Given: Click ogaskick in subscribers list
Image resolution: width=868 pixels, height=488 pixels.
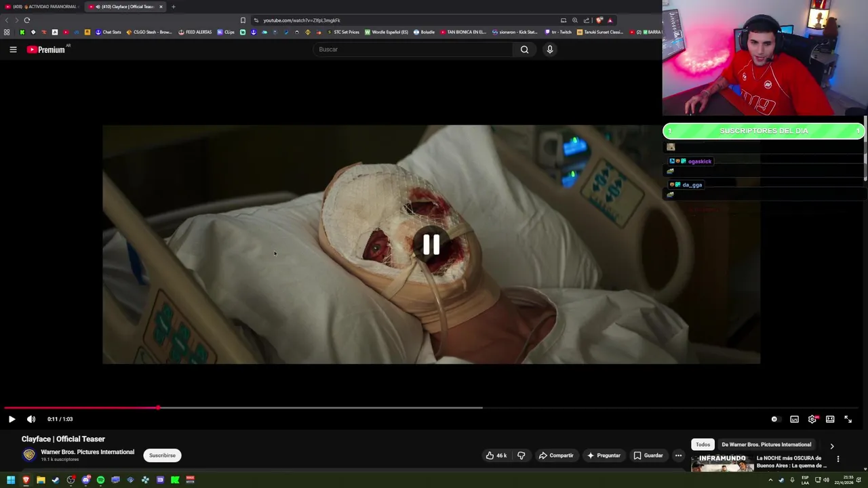Looking at the screenshot, I should [699, 161].
